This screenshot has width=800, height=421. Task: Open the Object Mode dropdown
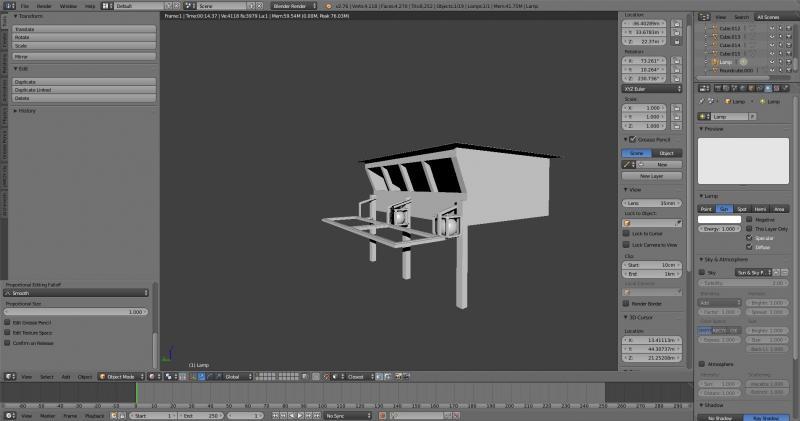coord(121,377)
